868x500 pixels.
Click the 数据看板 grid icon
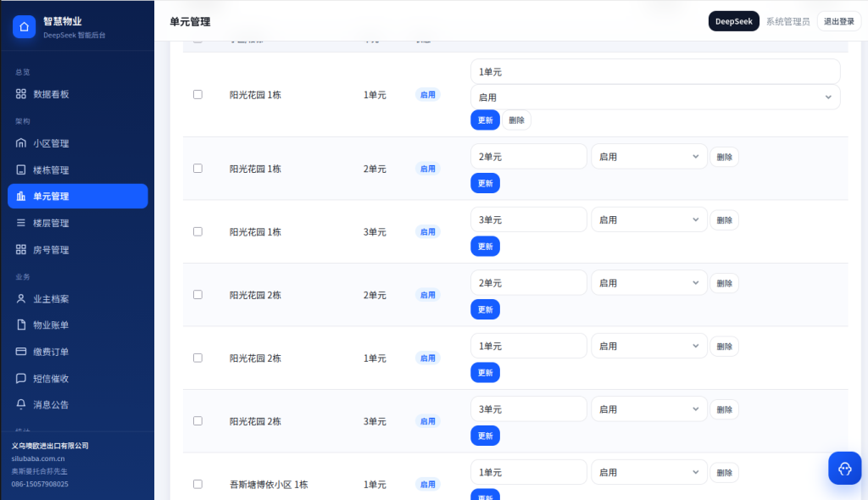click(21, 94)
